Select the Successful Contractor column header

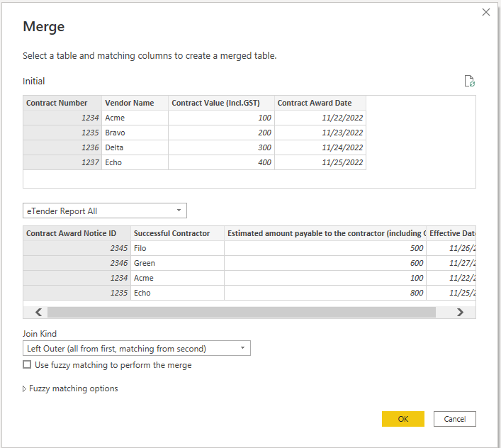177,233
